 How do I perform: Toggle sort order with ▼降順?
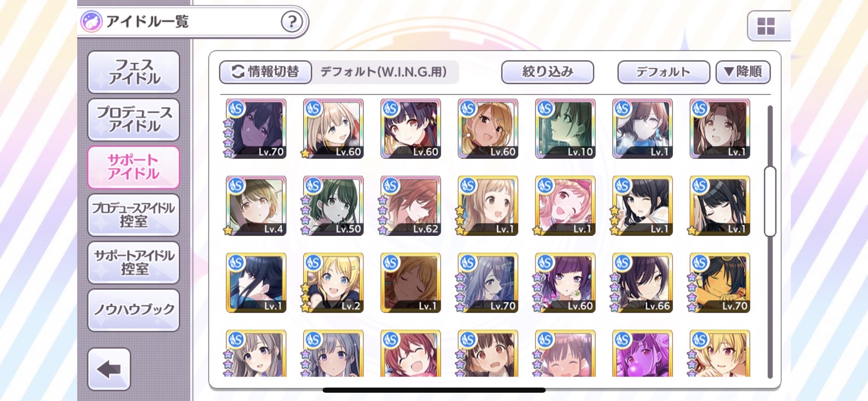click(x=743, y=72)
